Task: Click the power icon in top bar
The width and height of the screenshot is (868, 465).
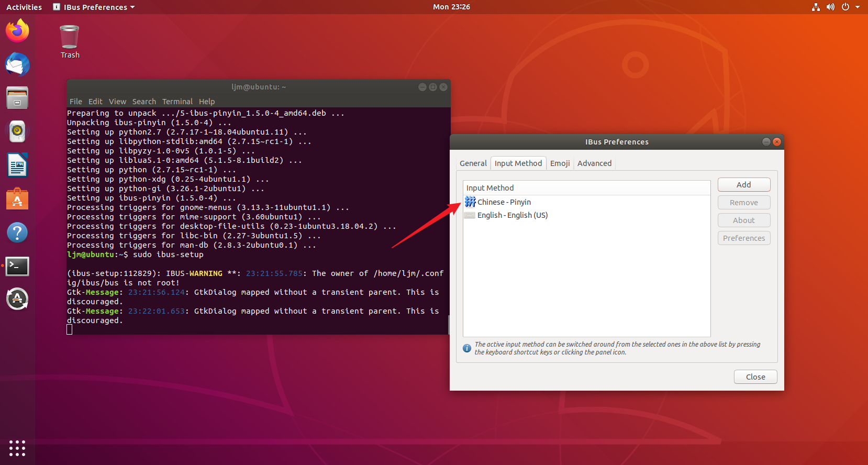Action: coord(845,7)
